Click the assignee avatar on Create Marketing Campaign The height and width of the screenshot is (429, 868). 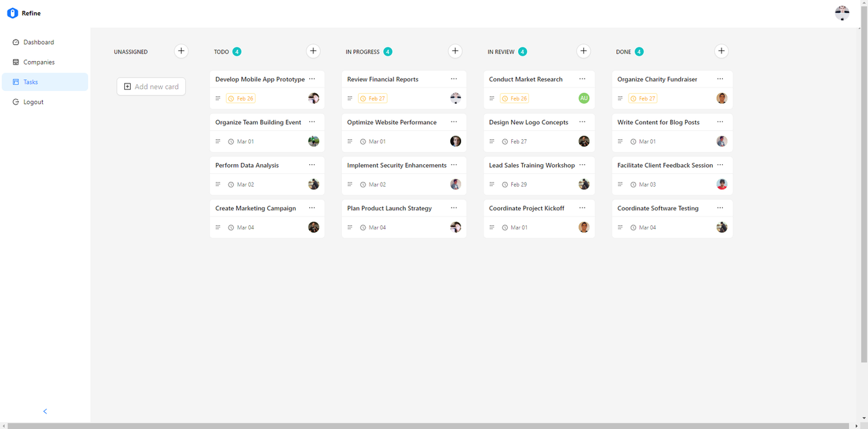(313, 227)
